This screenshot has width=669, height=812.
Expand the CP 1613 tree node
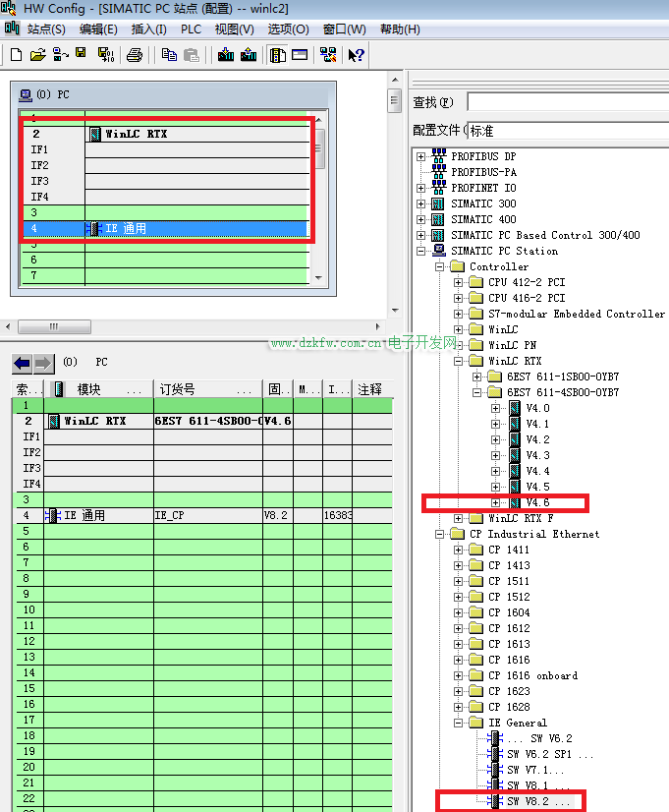pyautogui.click(x=459, y=644)
